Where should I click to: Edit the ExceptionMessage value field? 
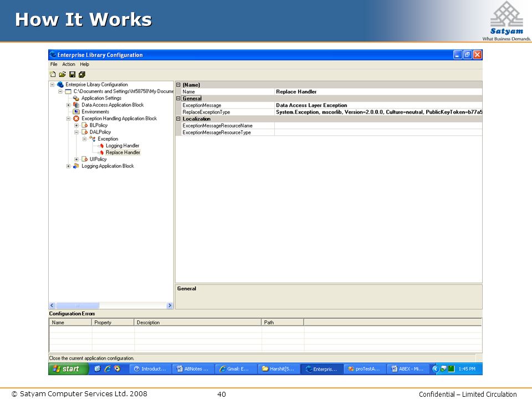tap(378, 105)
